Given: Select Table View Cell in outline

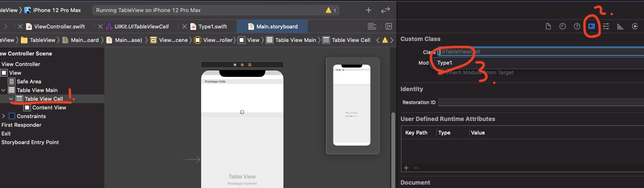Looking at the screenshot, I should 40,99.
